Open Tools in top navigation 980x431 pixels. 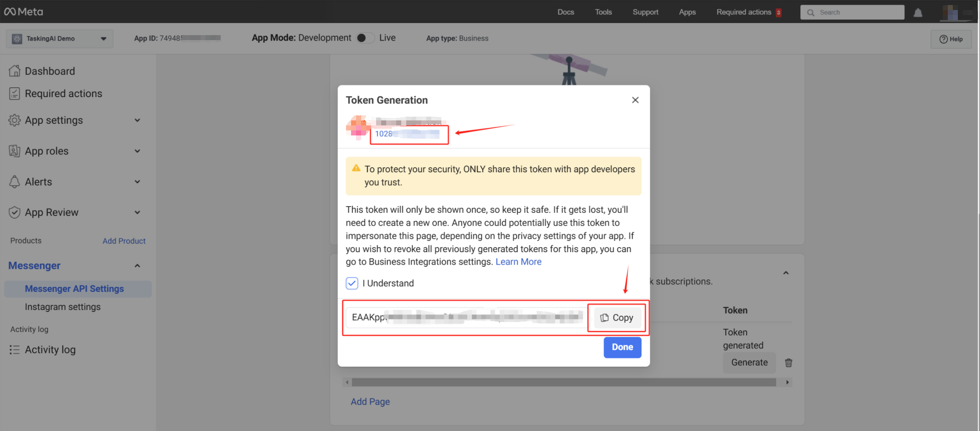pos(603,12)
